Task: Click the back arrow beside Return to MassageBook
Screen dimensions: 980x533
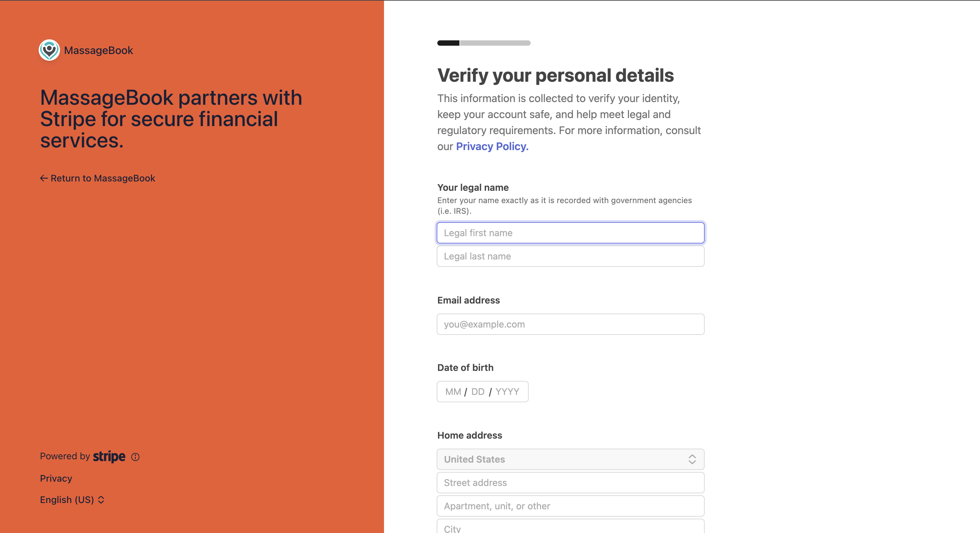Action: (x=44, y=178)
